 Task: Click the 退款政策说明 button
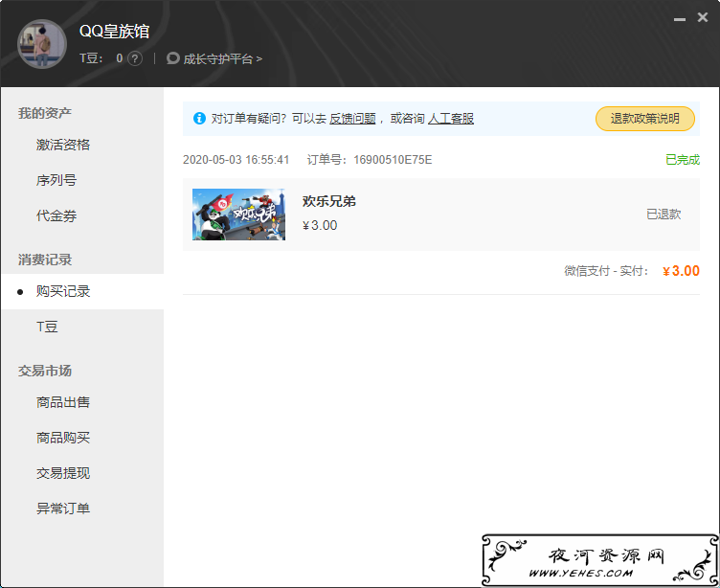[645, 119]
